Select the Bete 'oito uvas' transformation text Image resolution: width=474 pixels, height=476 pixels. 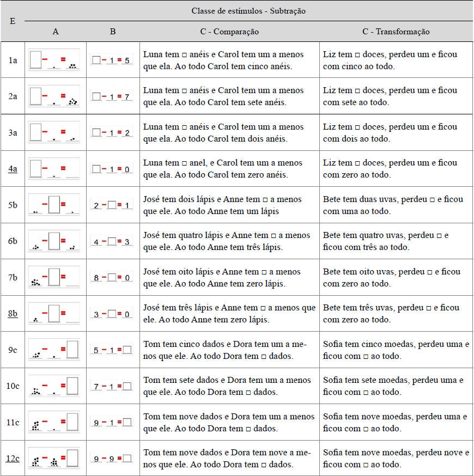coord(392,277)
